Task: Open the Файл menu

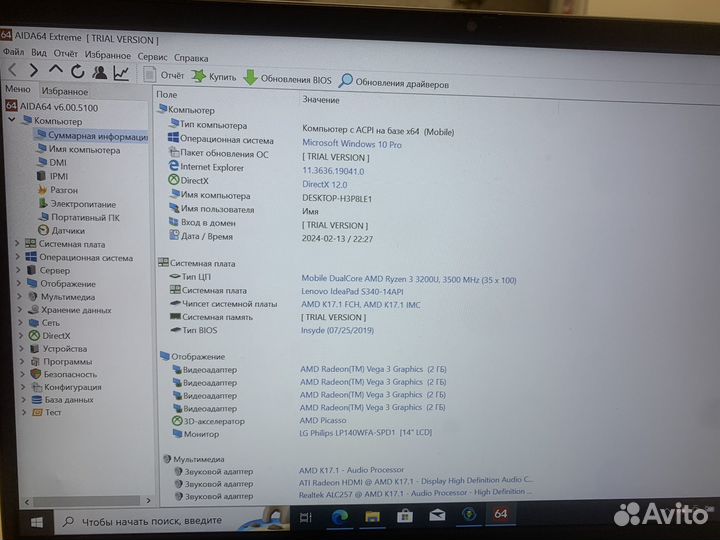Action: coord(13,52)
